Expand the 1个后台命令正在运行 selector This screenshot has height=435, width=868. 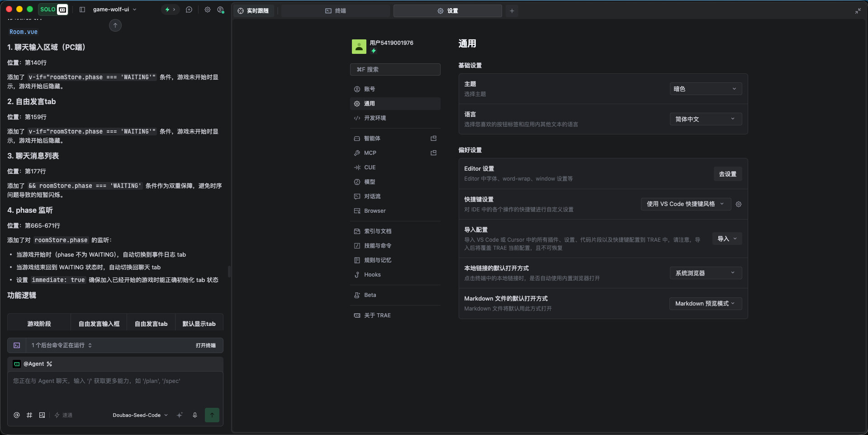click(62, 345)
